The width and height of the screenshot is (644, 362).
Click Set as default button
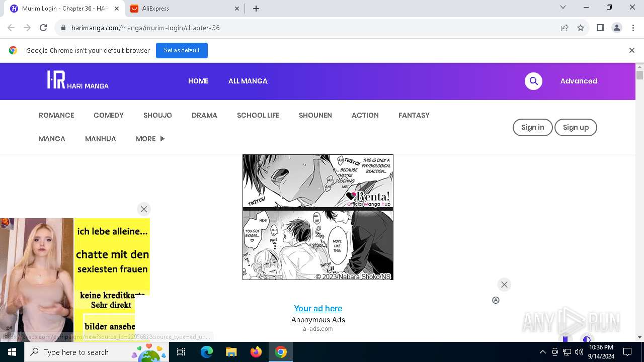click(x=182, y=50)
